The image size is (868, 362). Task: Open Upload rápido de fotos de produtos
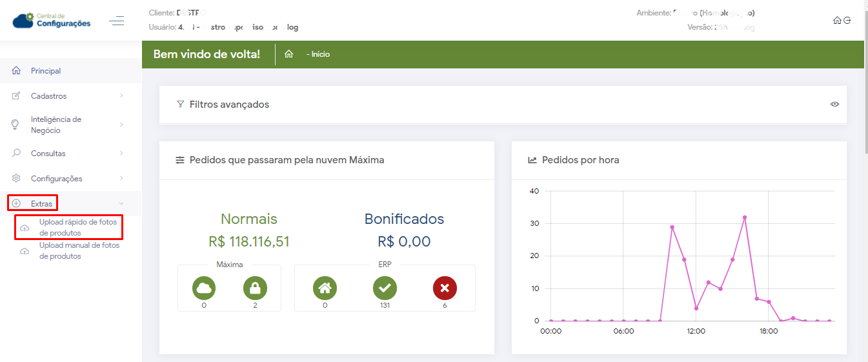click(79, 227)
